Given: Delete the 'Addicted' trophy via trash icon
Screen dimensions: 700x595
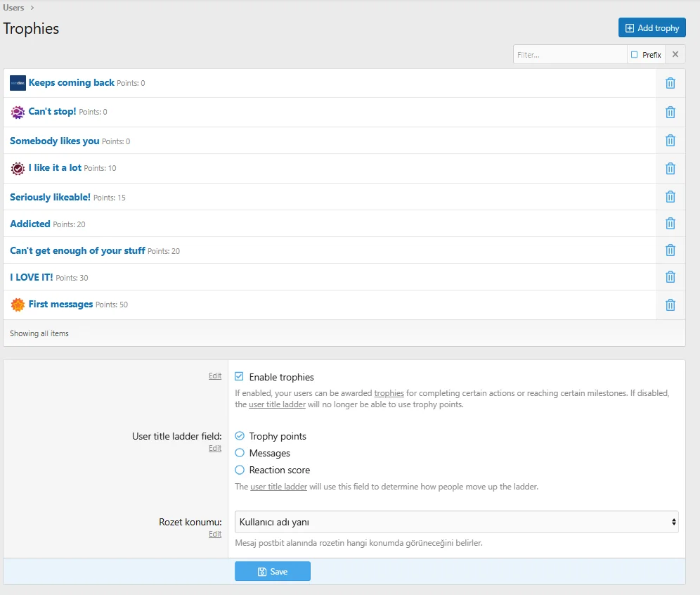Looking at the screenshot, I should tap(670, 224).
